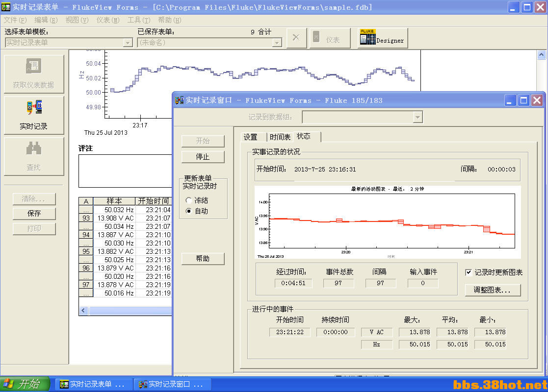Click the cell 13.887 V AC
548x392 pixels.
click(114, 235)
